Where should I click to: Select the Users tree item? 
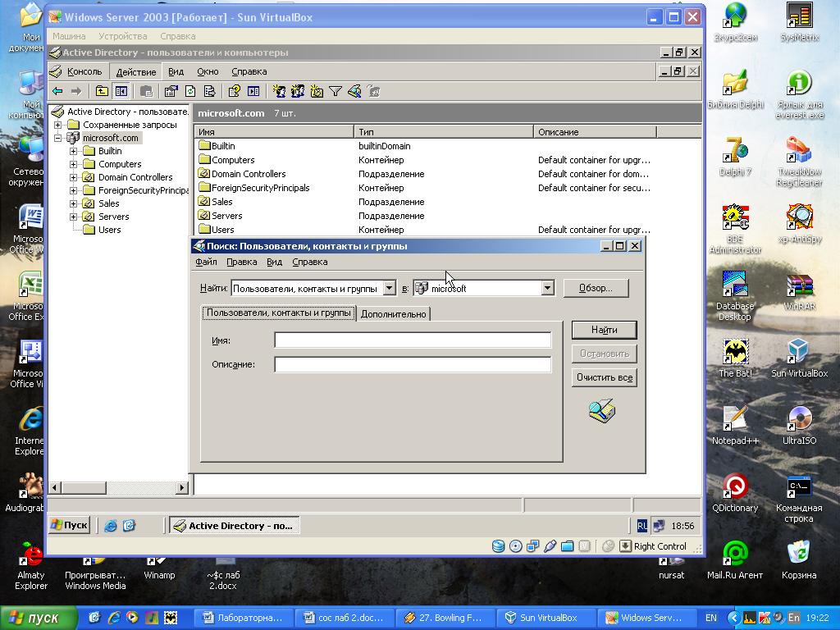click(110, 230)
